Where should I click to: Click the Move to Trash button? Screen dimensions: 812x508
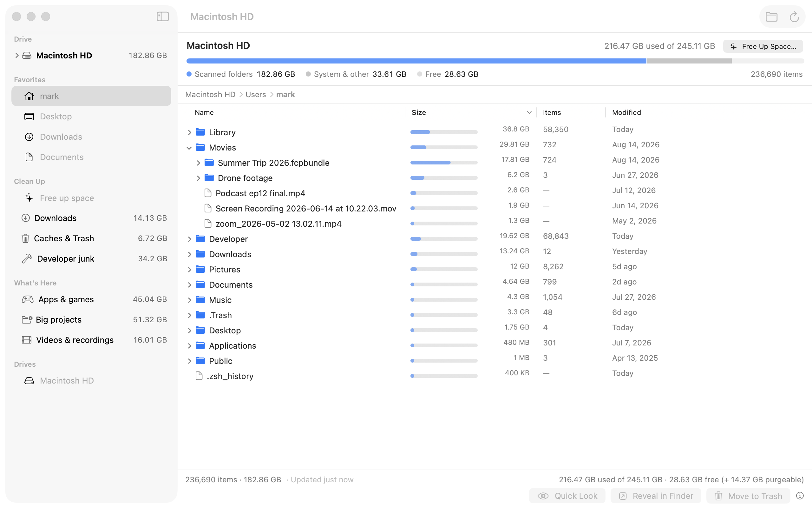tap(748, 496)
